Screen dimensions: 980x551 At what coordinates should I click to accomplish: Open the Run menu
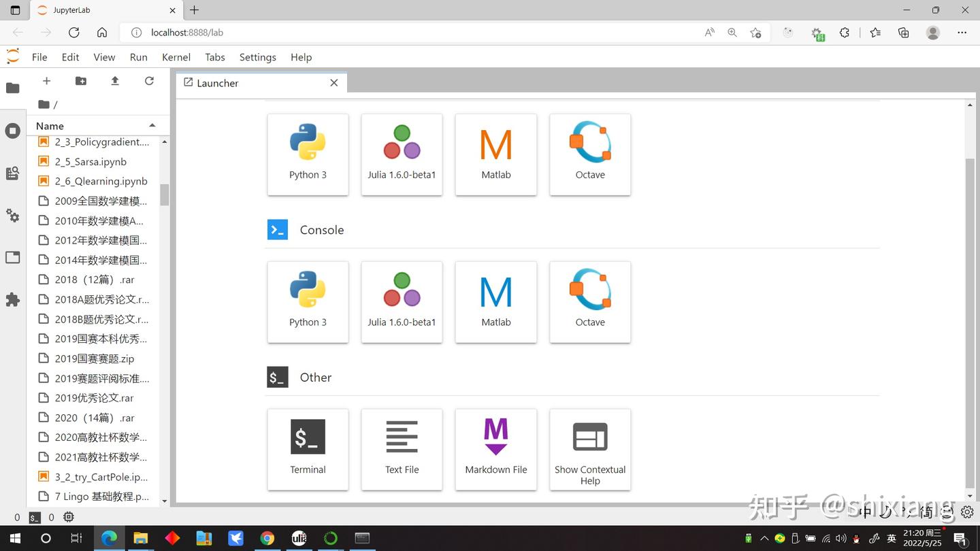point(139,57)
